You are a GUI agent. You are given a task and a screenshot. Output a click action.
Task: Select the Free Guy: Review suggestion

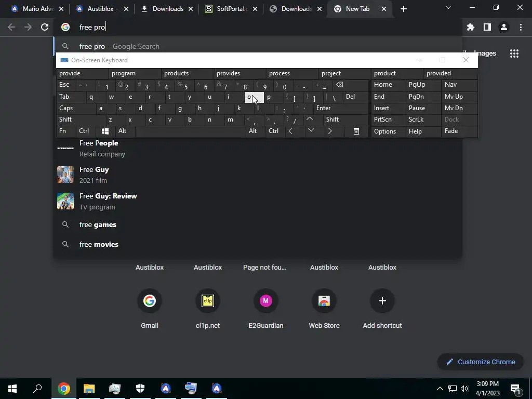(x=258, y=201)
